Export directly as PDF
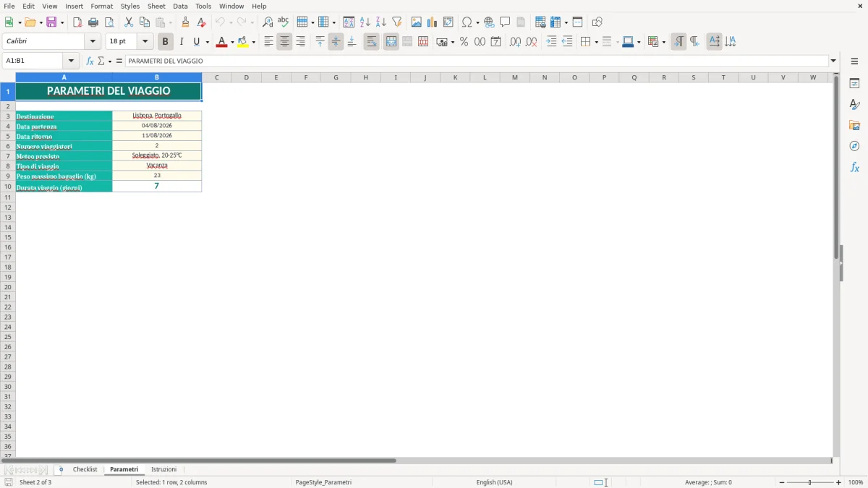This screenshot has width=868, height=488. coord(77,22)
